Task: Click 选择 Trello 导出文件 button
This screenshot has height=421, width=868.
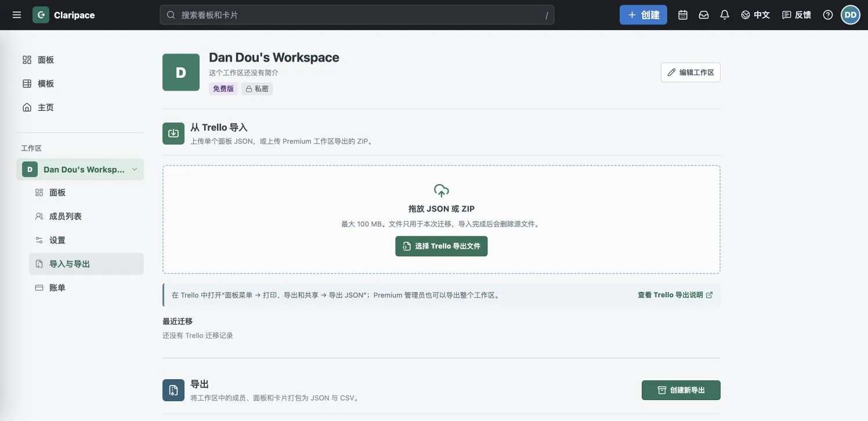Action: point(442,246)
